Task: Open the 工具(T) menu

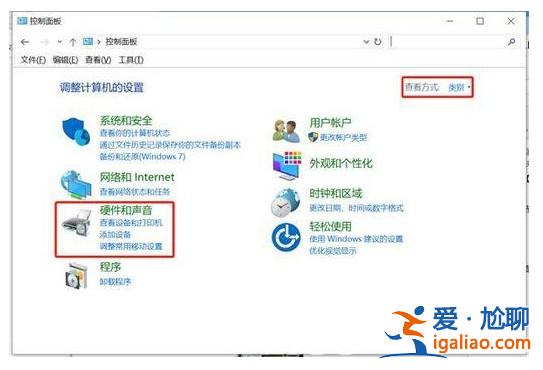Action: [131, 60]
